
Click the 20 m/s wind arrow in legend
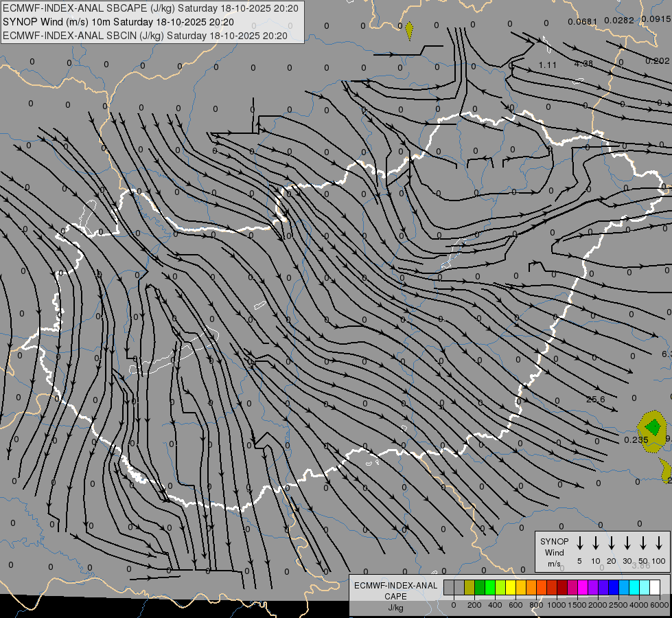tap(612, 543)
